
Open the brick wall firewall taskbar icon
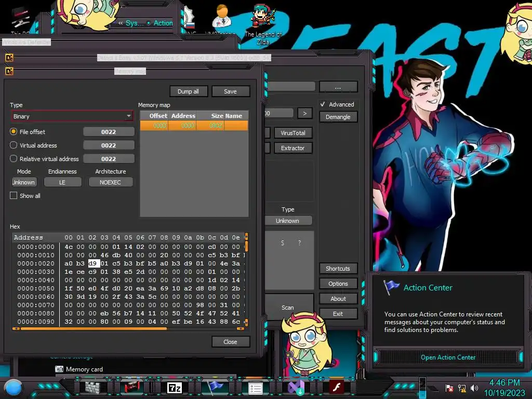92,387
